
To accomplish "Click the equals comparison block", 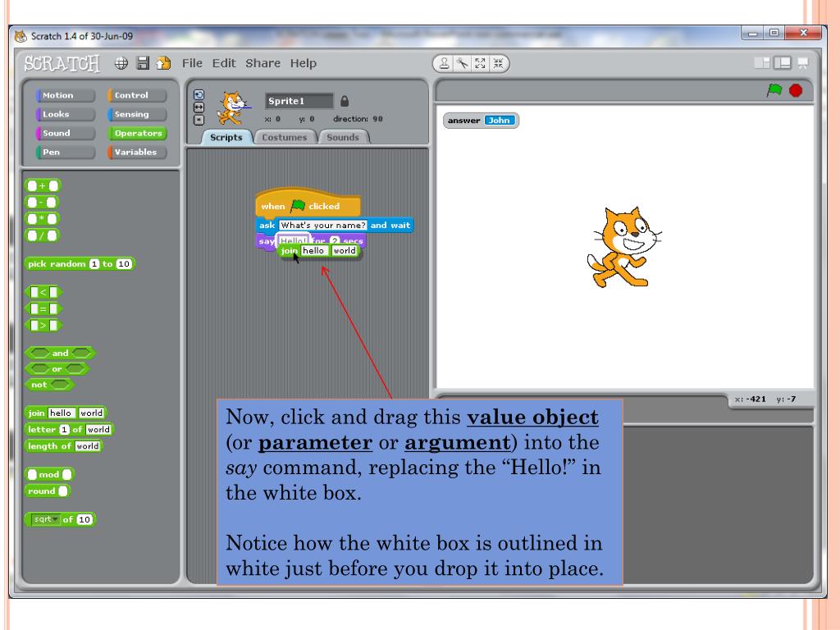I will tap(44, 308).
